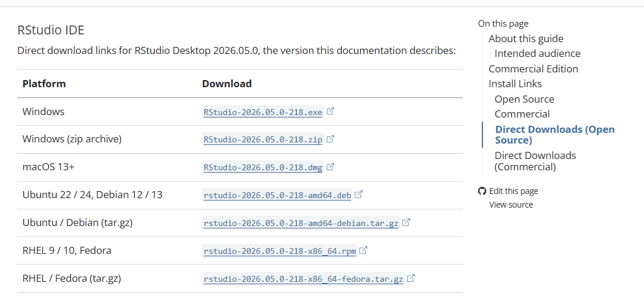Download RStudio-2026.05.0-218.exe for Windows
Screen dimensions: 644x299
point(263,112)
